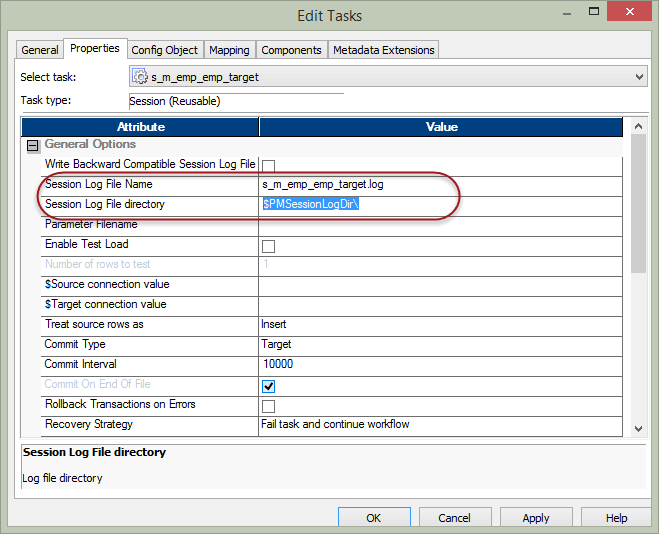This screenshot has width=659, height=534.
Task: Maximize the Edit Tasks window
Action: pos(594,12)
